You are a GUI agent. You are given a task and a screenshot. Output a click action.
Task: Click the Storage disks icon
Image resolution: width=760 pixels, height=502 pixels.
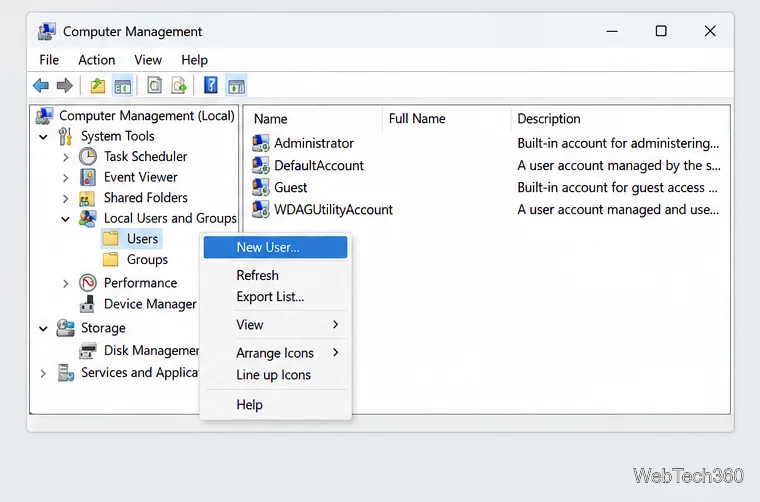coord(65,328)
